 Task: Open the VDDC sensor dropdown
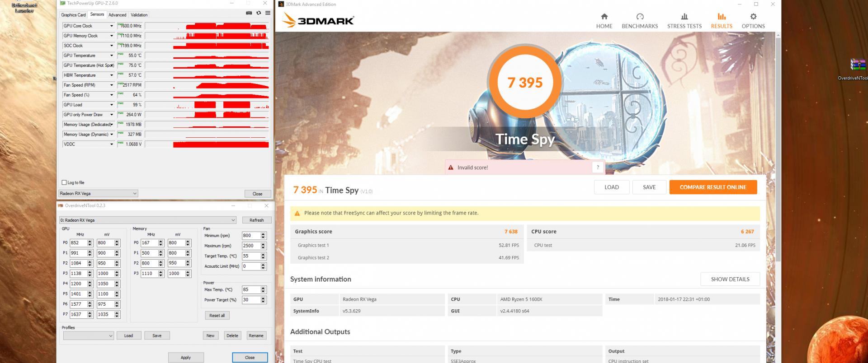pos(112,144)
